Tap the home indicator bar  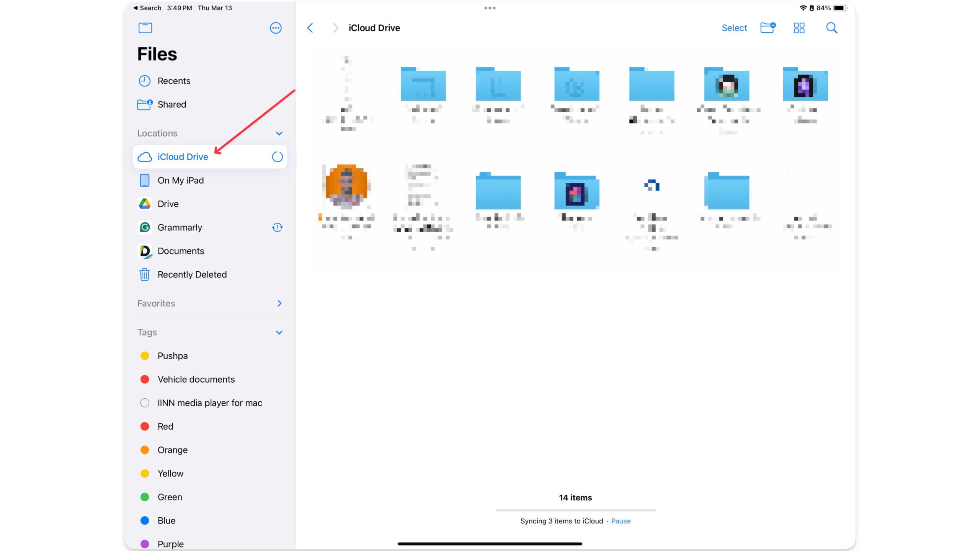(490, 544)
